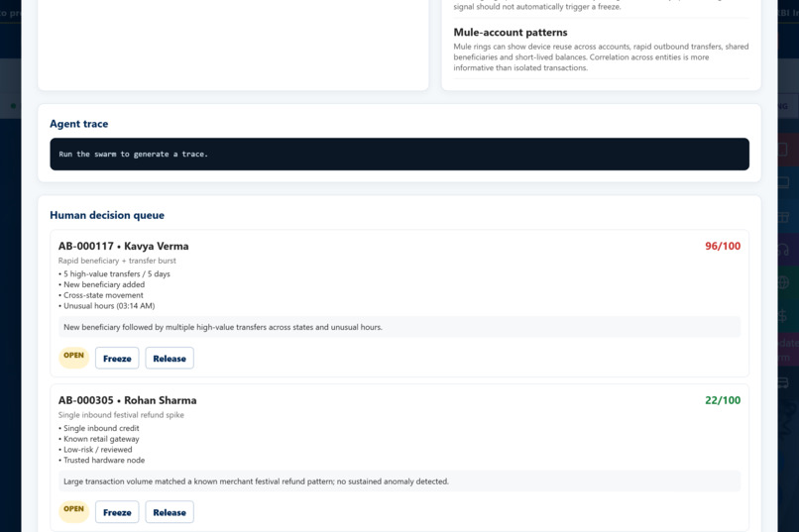
Task: Click OPEN status badge for Kavya Verma
Action: click(x=74, y=356)
